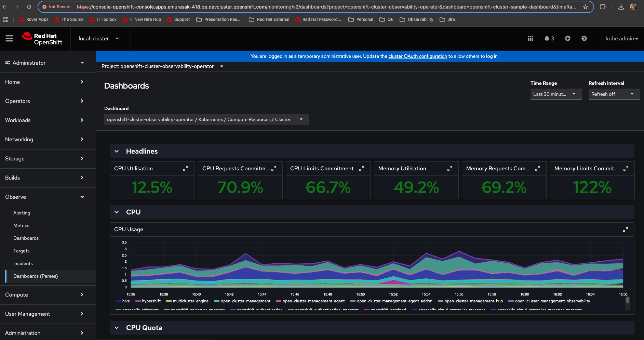
Task: Open the help question mark menu
Action: pyautogui.click(x=584, y=38)
